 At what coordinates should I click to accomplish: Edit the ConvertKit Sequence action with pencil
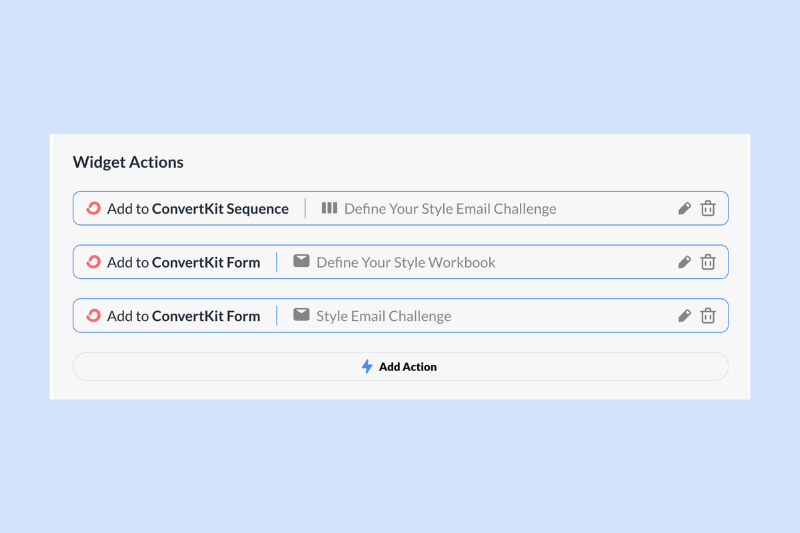point(685,209)
